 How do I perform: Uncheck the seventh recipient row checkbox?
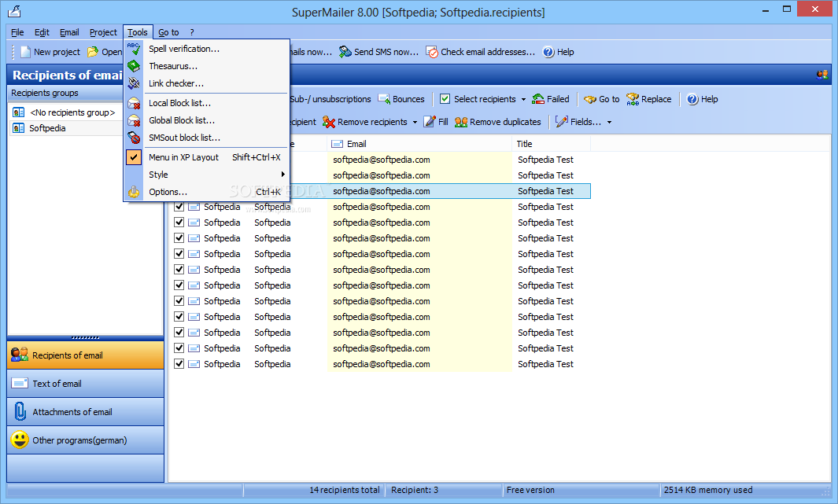179,254
